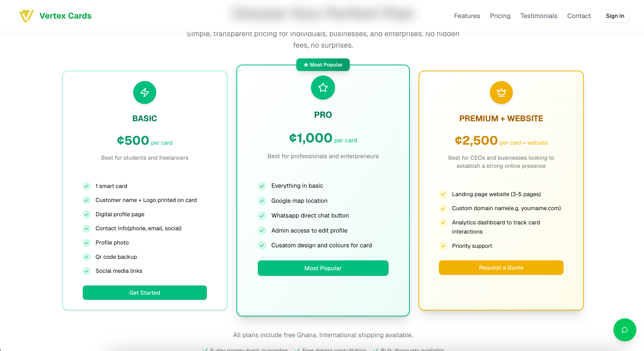This screenshot has height=351, width=644.
Task: Go to Pricing in navigation
Action: click(500, 16)
